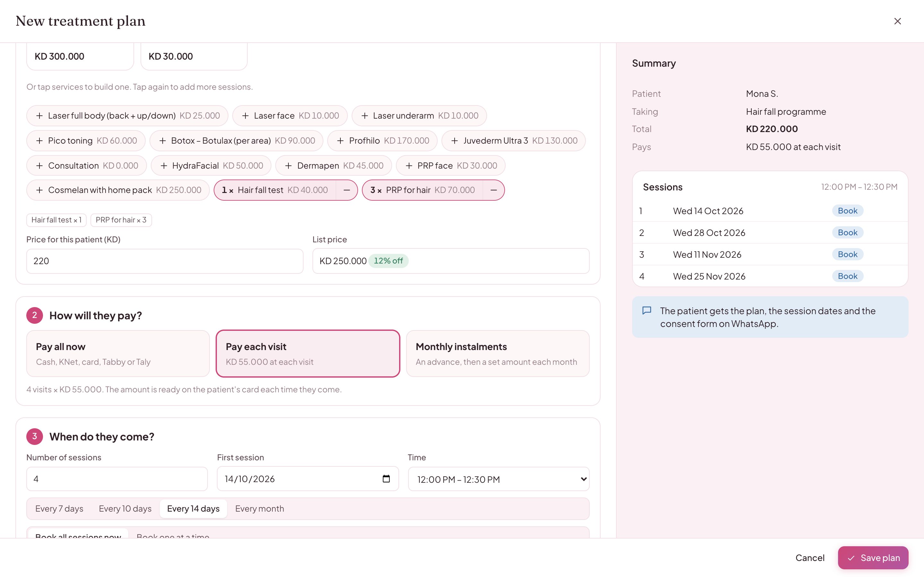Select Pay each visit option
Viewport: 924px width, 577px height.
point(308,353)
